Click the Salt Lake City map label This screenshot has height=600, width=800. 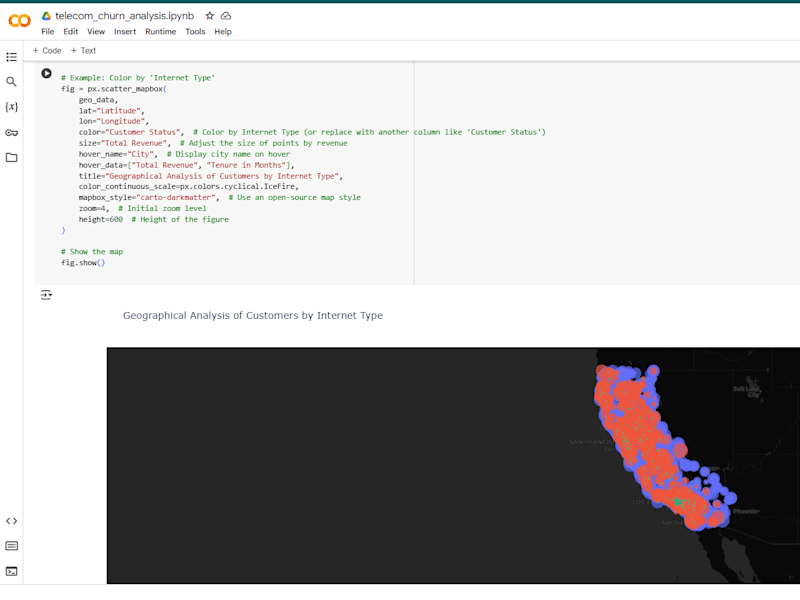click(x=747, y=391)
